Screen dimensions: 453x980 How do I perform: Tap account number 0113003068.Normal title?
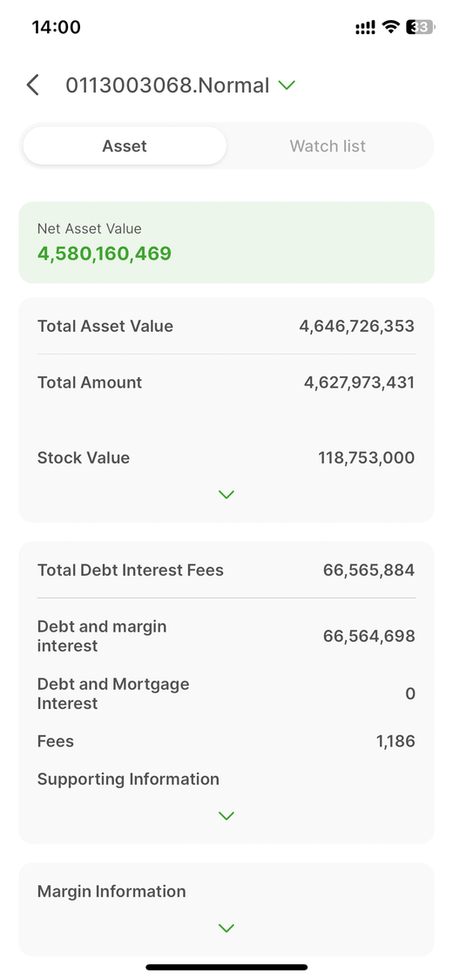pos(167,85)
